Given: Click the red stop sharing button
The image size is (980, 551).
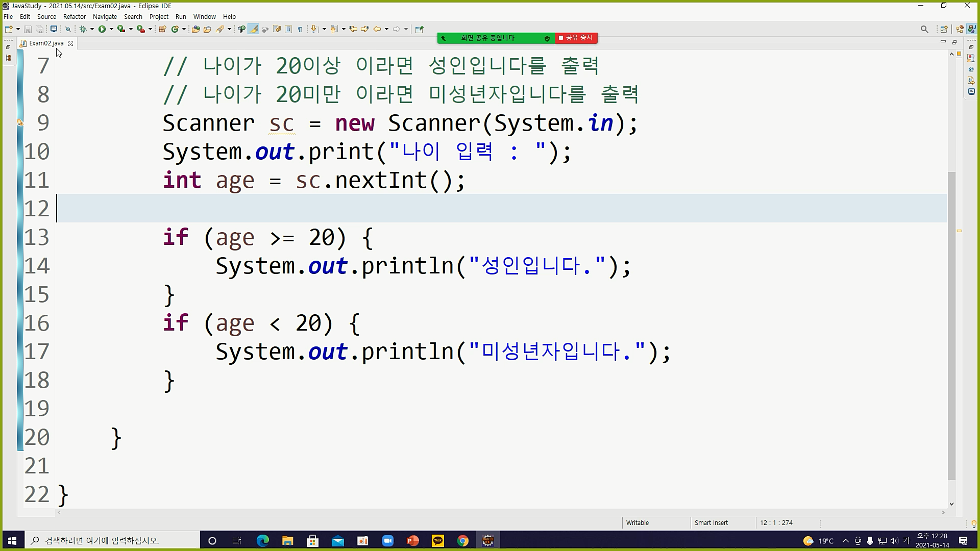Looking at the screenshot, I should click(x=576, y=38).
